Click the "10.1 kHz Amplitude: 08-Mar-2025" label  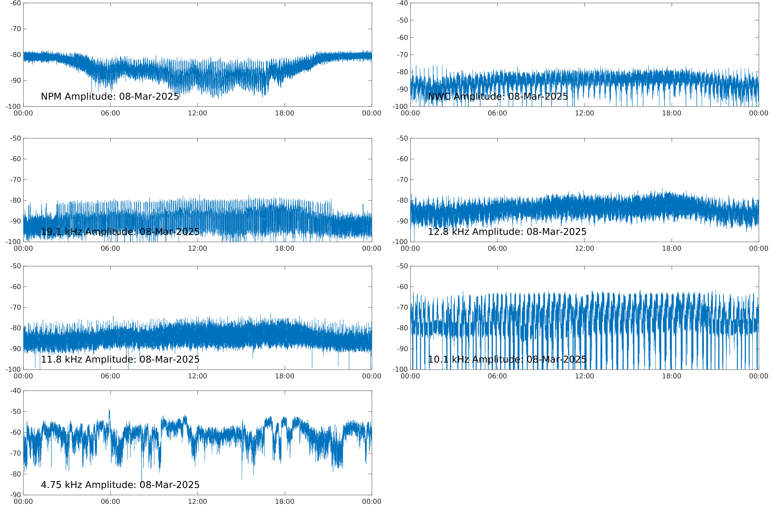tap(507, 359)
